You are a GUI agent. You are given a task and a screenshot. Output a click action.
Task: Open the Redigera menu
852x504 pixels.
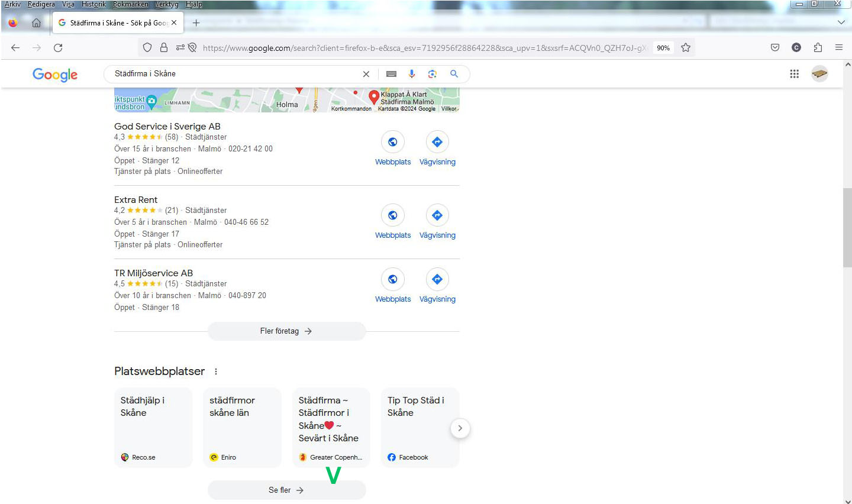point(41,4)
